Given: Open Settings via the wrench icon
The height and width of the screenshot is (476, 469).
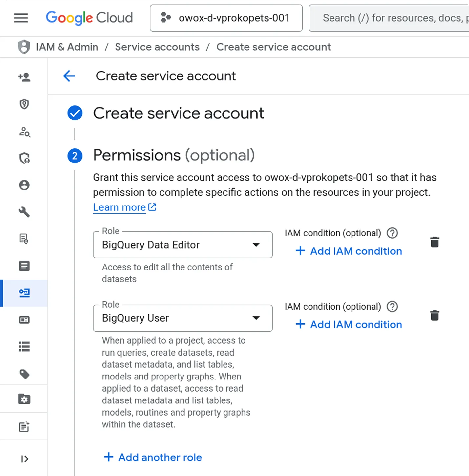Looking at the screenshot, I should pyautogui.click(x=24, y=212).
